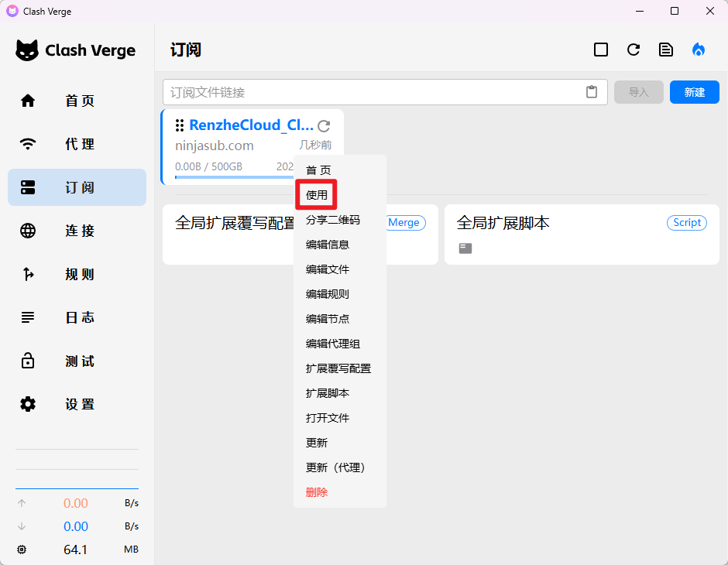The height and width of the screenshot is (565, 728).
Task: Click the upload speed arrow icon
Action: click(x=22, y=503)
